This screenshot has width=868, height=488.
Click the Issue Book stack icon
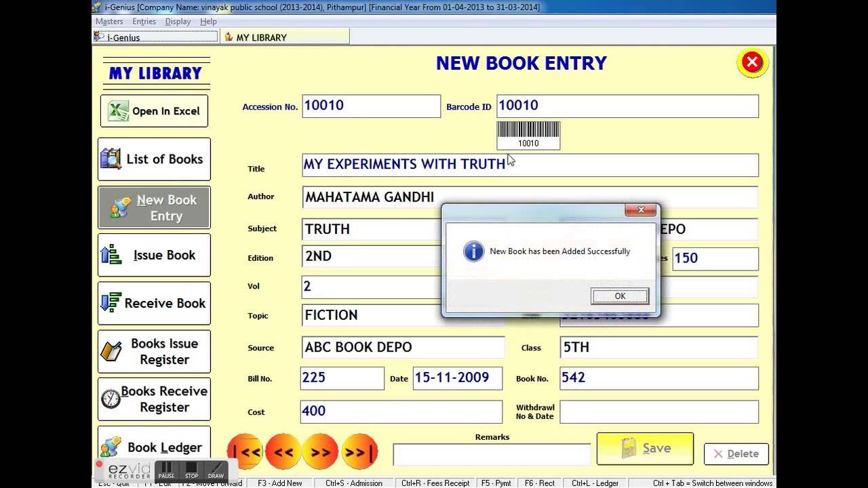(x=111, y=255)
